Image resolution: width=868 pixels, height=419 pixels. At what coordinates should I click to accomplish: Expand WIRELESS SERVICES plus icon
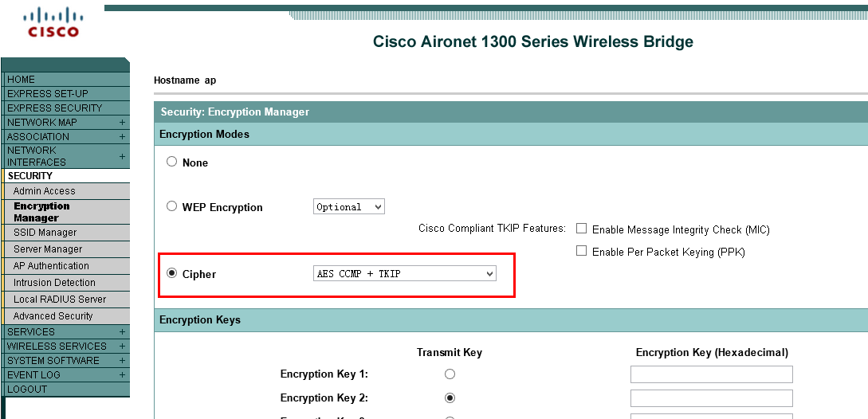pyautogui.click(x=122, y=347)
